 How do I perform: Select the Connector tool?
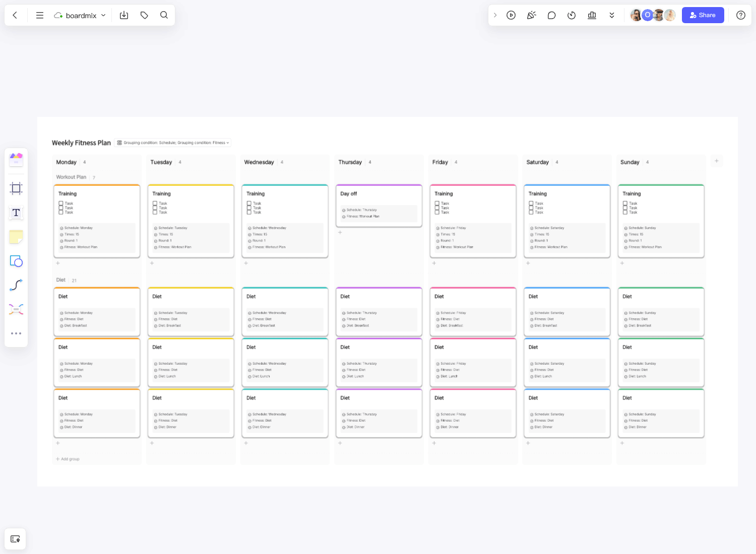[x=16, y=285]
